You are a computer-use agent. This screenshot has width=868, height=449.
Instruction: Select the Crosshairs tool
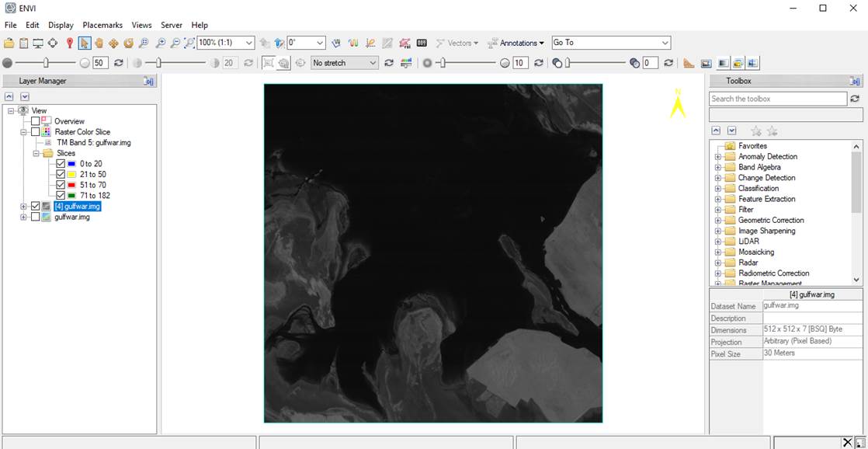pyautogui.click(x=53, y=43)
